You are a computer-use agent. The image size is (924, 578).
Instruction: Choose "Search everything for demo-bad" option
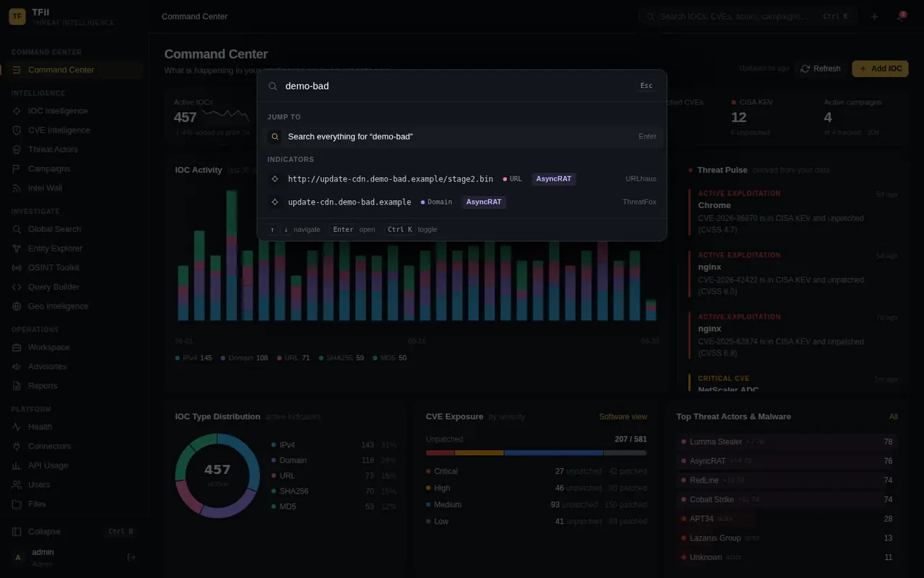pyautogui.click(x=462, y=137)
